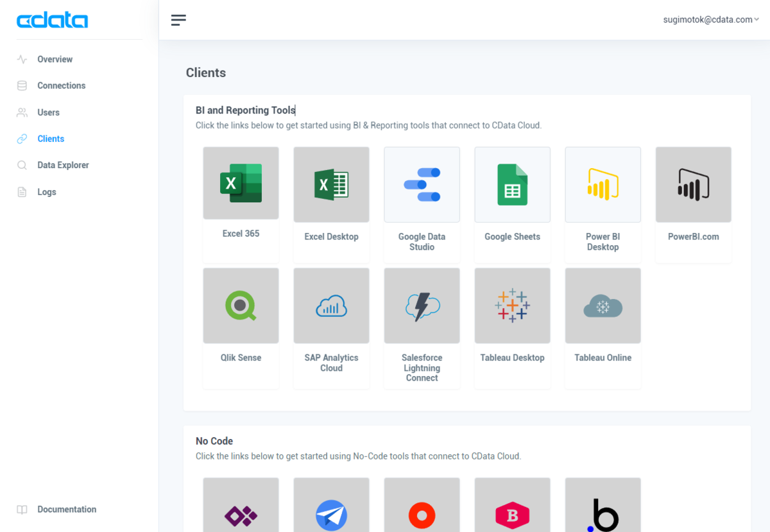Click the Overview pulse icon
Screen dimensions: 770x532
click(22, 59)
